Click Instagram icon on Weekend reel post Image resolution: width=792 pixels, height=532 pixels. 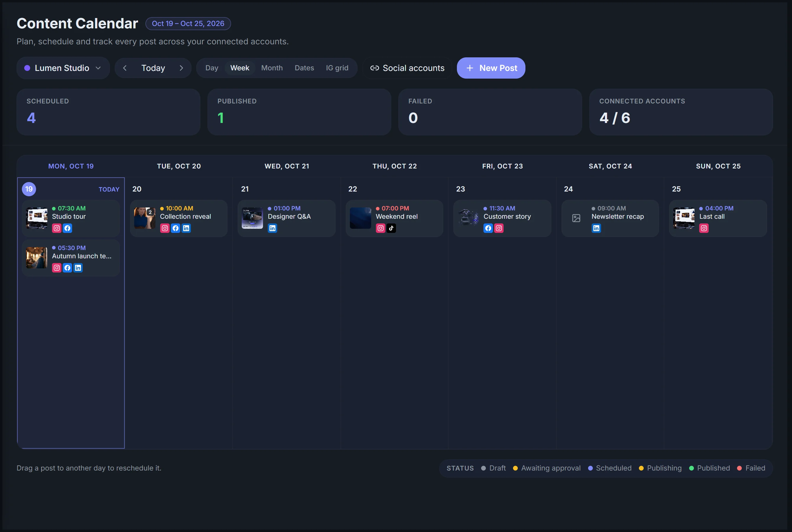coord(381,228)
